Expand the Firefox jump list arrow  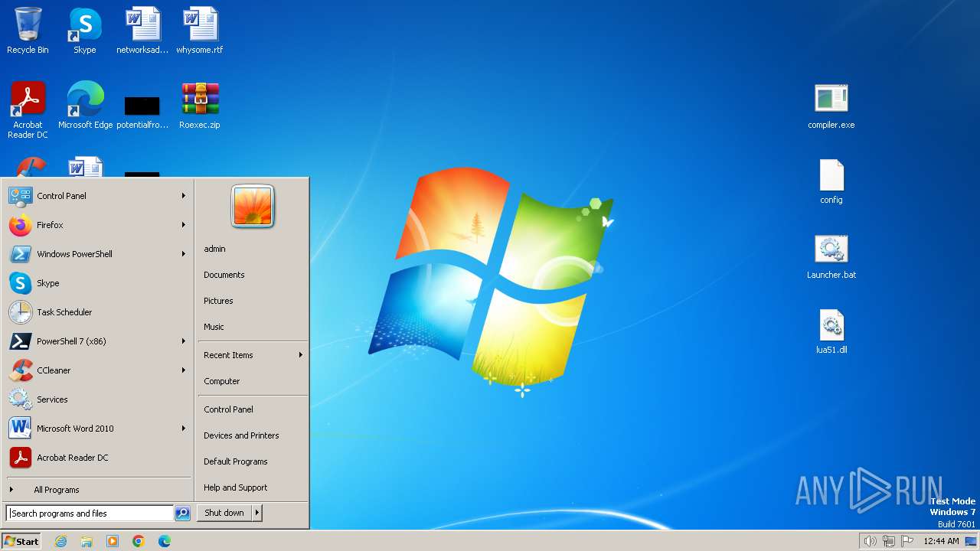184,225
